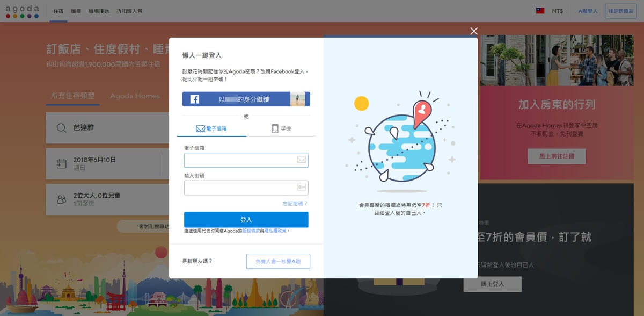Click the blue 登入 button
The height and width of the screenshot is (316, 644).
click(x=246, y=220)
